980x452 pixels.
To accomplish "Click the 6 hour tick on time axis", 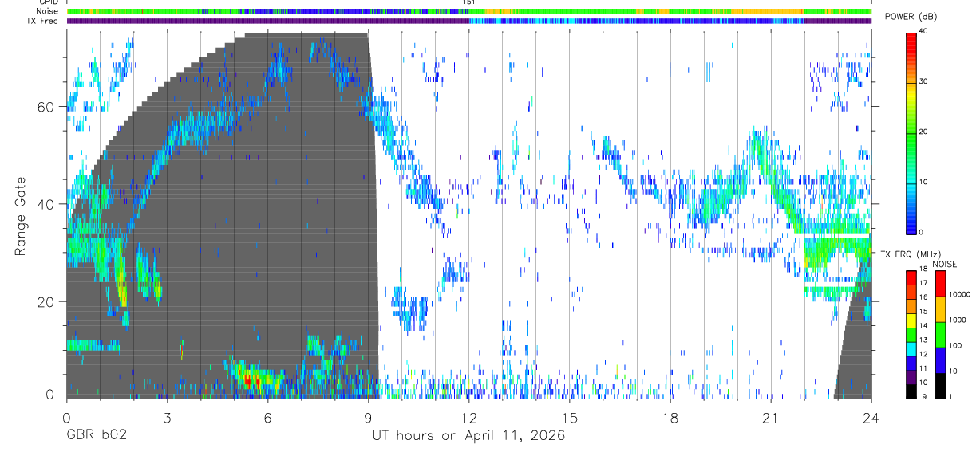I will (268, 417).
